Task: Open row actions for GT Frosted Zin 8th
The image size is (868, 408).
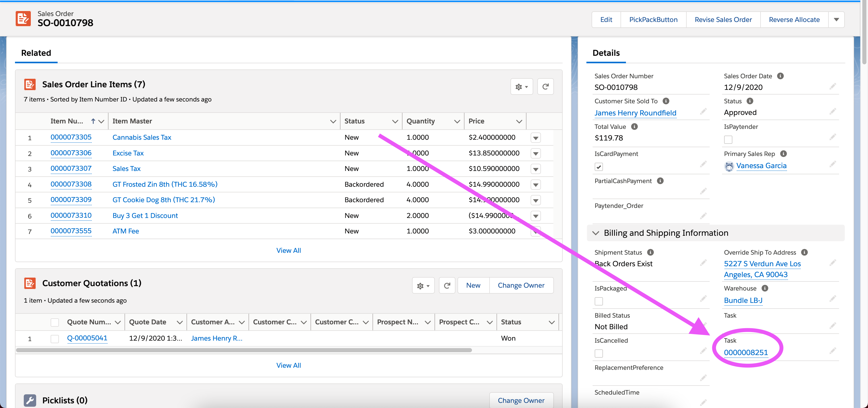Action: click(x=536, y=185)
